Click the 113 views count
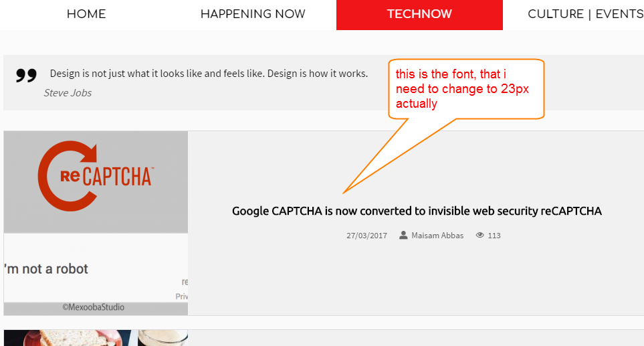This screenshot has width=644, height=346. coord(494,236)
